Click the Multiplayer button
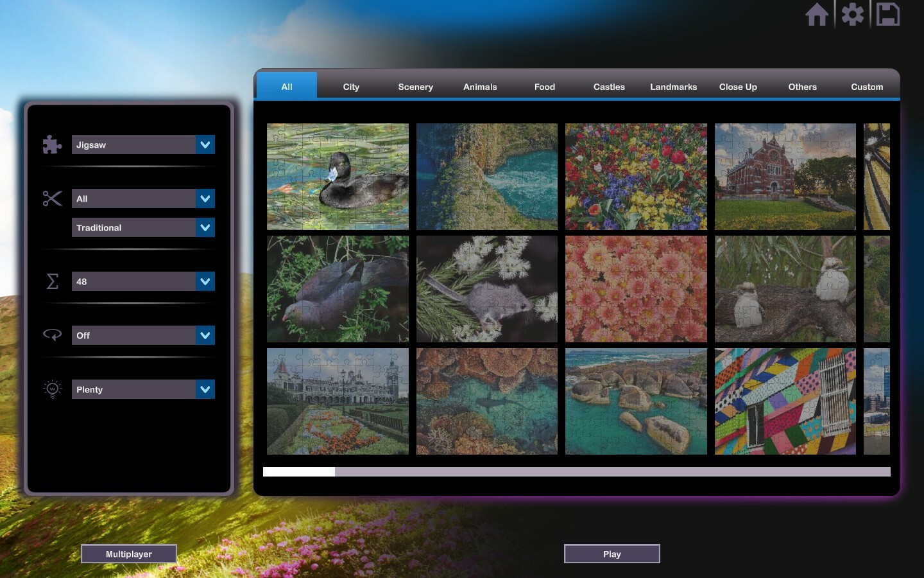The image size is (924, 578). [129, 554]
